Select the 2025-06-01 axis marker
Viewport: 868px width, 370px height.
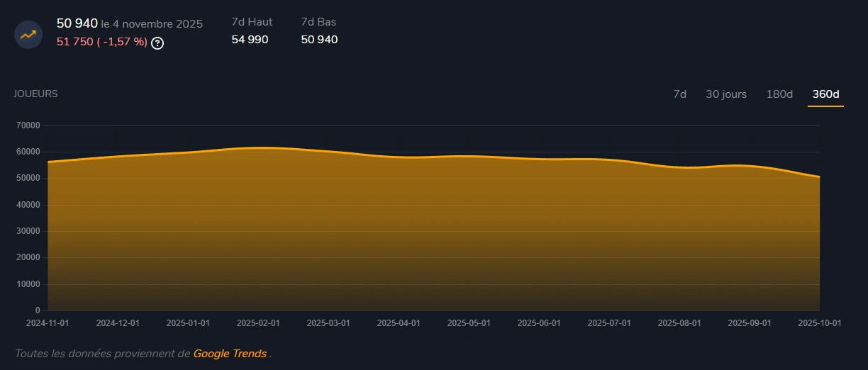[539, 323]
